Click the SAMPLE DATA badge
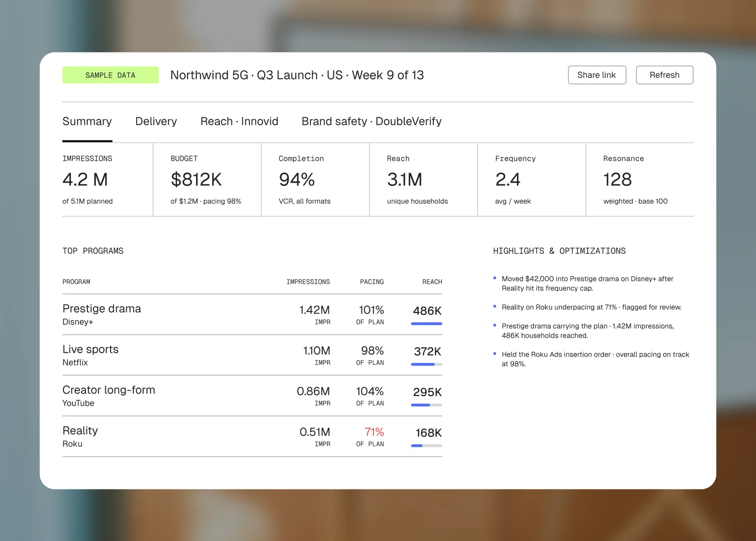 (111, 75)
